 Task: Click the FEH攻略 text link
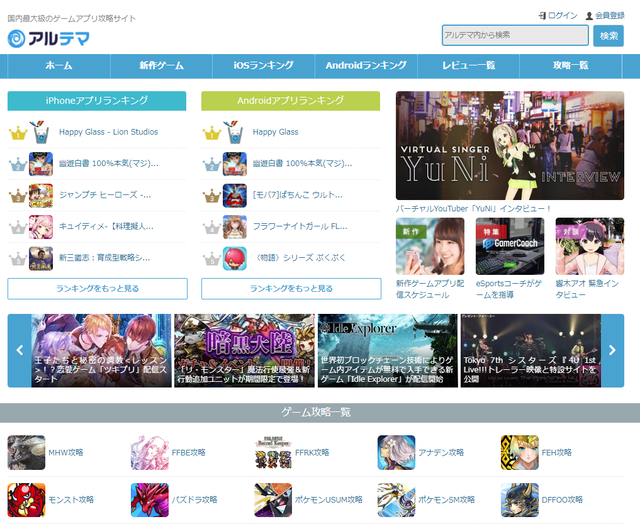(557, 452)
